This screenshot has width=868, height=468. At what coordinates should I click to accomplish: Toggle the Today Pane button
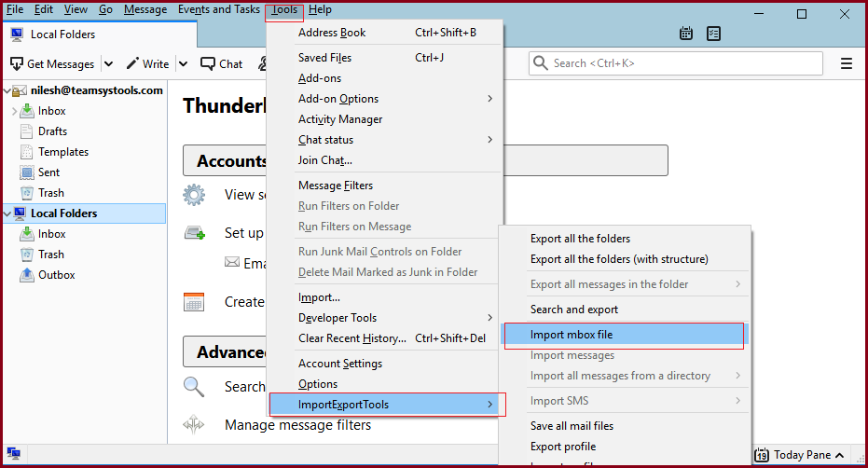tap(799, 455)
